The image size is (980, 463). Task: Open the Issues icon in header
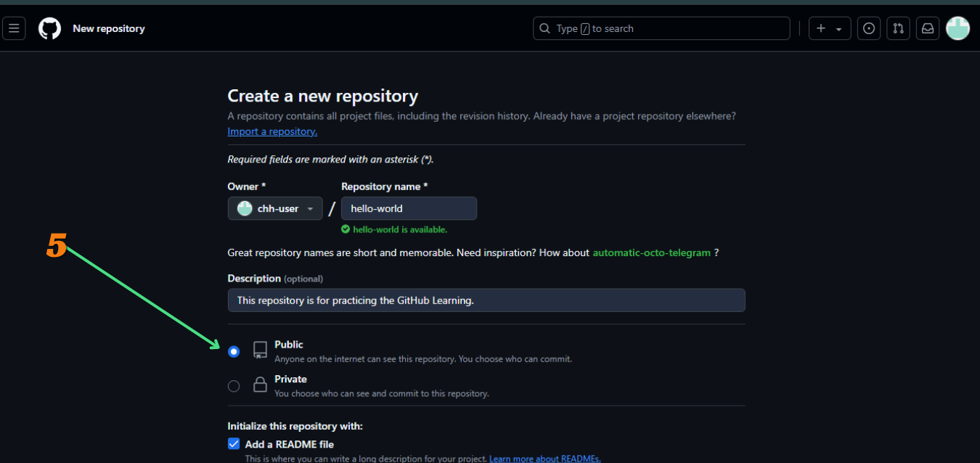pos(868,28)
